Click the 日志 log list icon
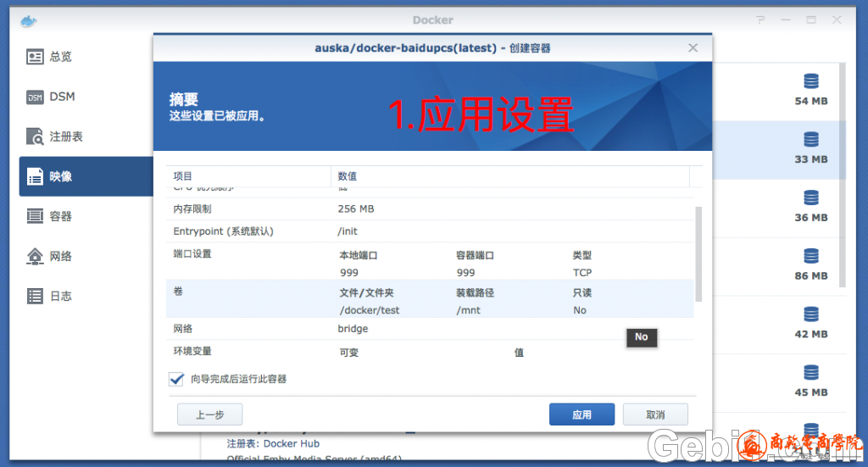The height and width of the screenshot is (467, 868). pos(35,296)
